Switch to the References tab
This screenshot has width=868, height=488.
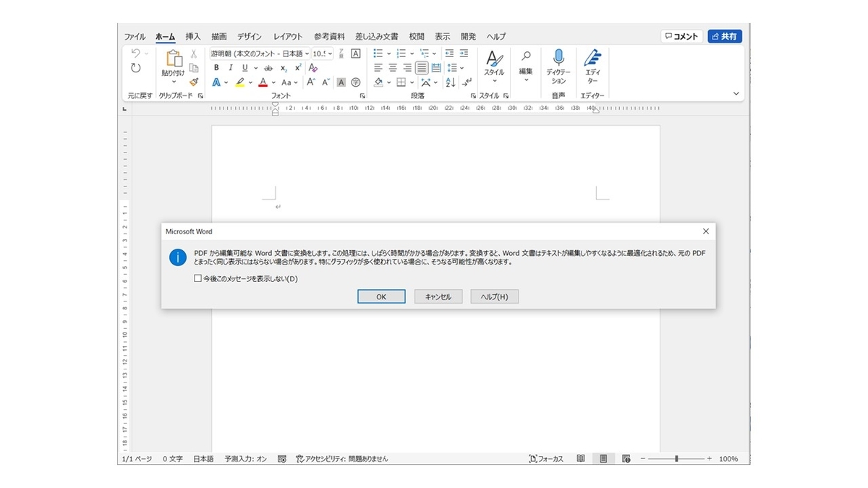tap(329, 36)
